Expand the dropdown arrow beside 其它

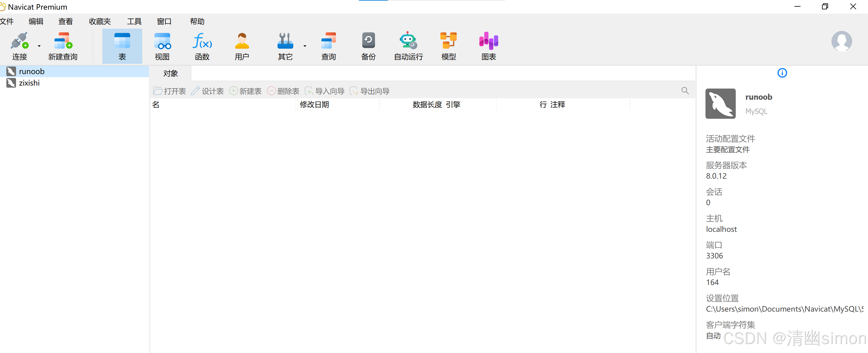click(x=305, y=46)
